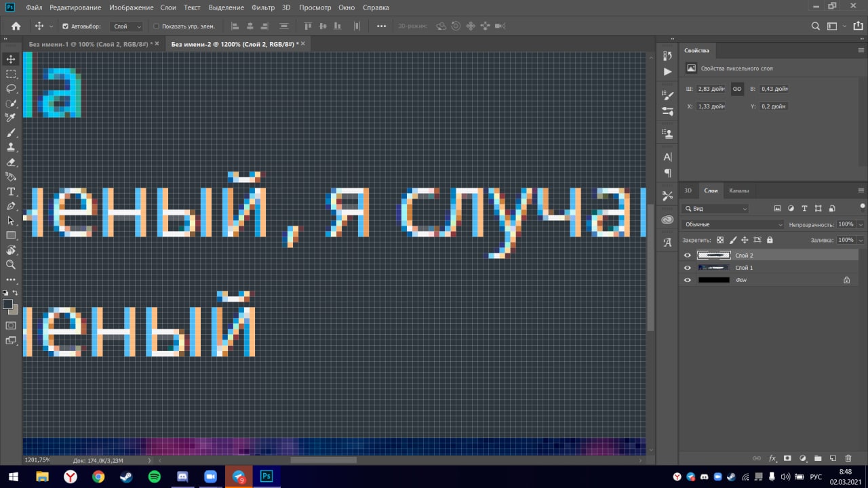Select the Pen tool
This screenshot has width=868, height=488.
(11, 206)
